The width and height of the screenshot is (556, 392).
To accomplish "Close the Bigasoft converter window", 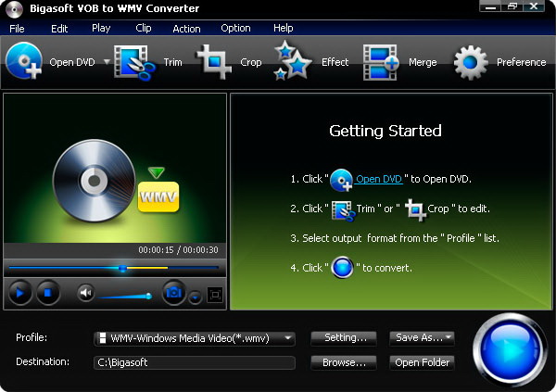I will 534,6.
